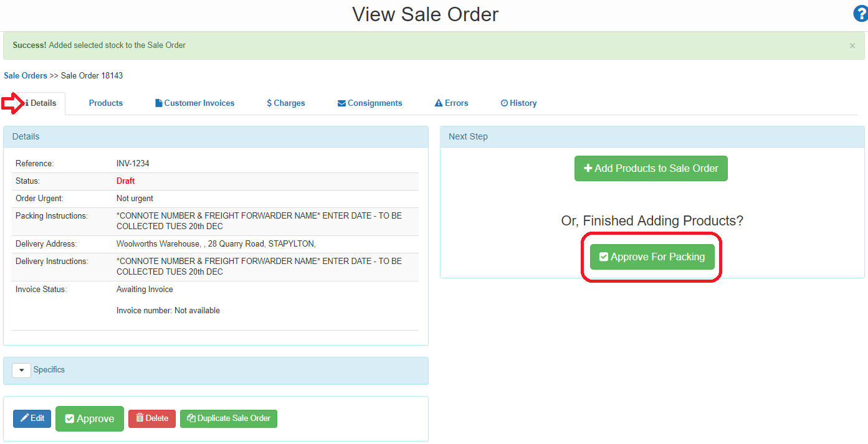Click the Duplicate Sale Order button
868x444 pixels.
coord(229,418)
